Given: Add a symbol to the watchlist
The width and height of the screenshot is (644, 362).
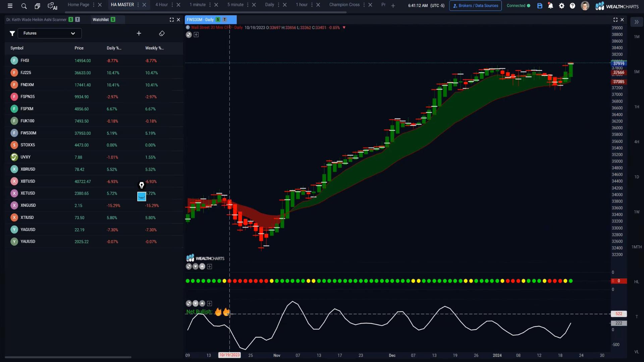Looking at the screenshot, I should pyautogui.click(x=139, y=33).
